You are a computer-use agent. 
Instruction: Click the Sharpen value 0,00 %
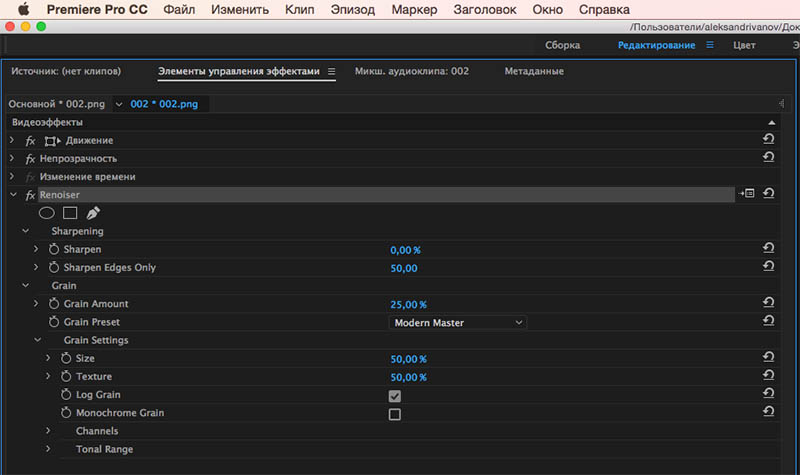(405, 250)
